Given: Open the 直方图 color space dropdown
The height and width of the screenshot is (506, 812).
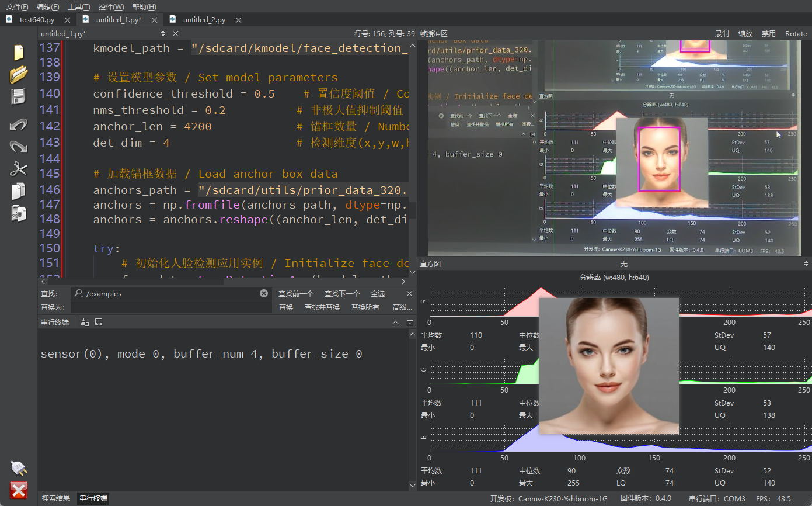Looking at the screenshot, I should (x=623, y=264).
